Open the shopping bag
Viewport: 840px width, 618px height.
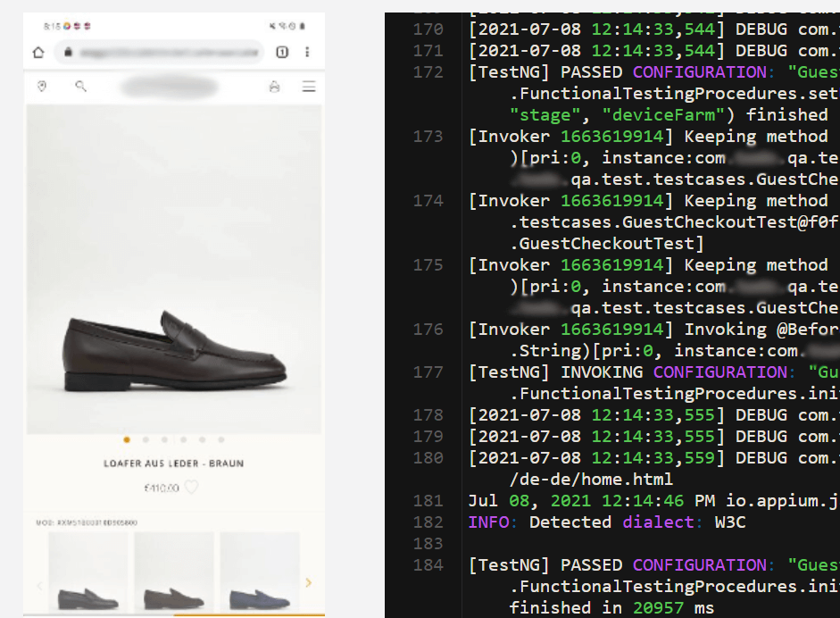274,87
